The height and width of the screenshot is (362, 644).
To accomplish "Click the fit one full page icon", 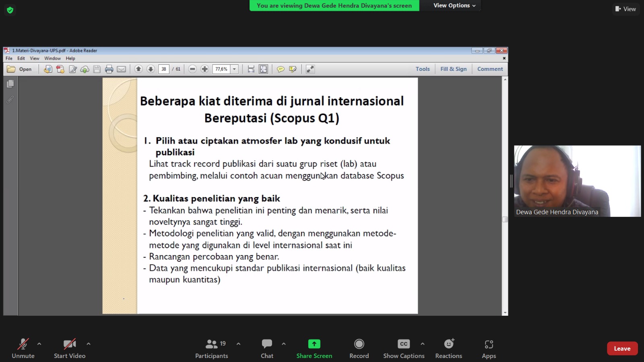I will (263, 69).
